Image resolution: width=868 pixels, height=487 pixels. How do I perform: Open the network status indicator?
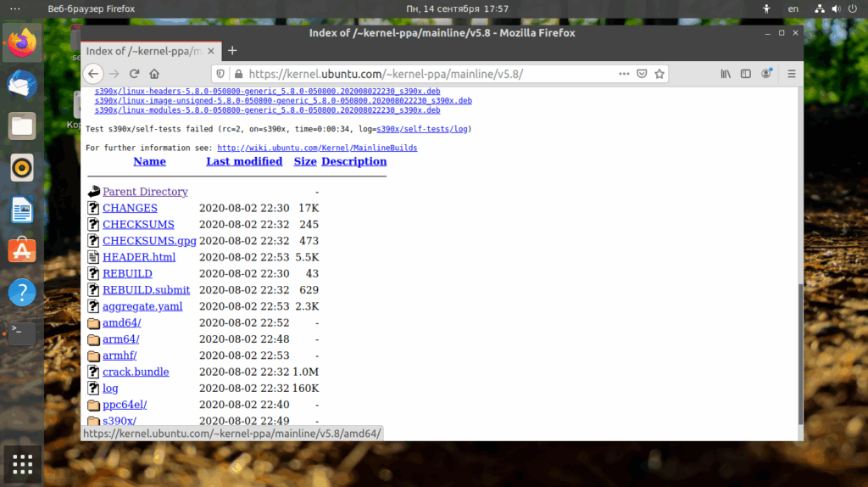click(820, 8)
